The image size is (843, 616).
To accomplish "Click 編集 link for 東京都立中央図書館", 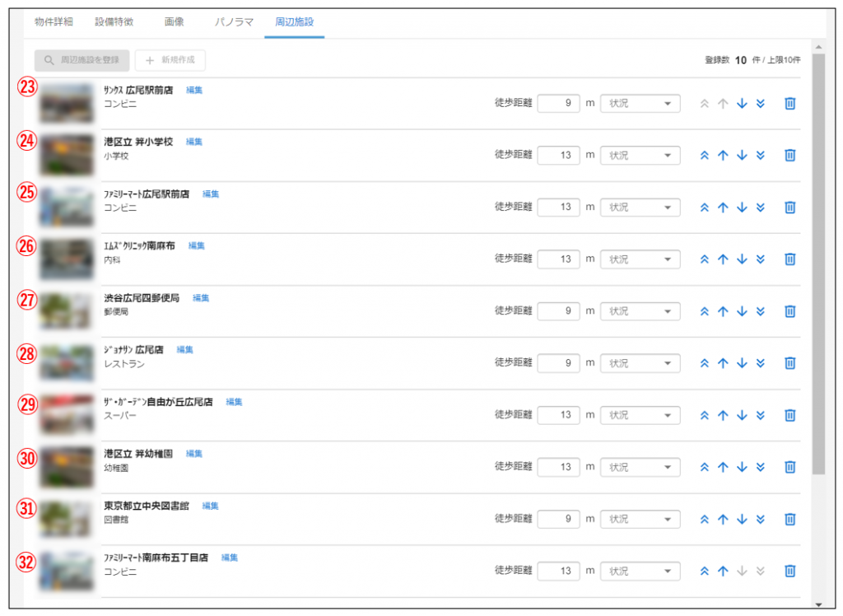I will 210,506.
